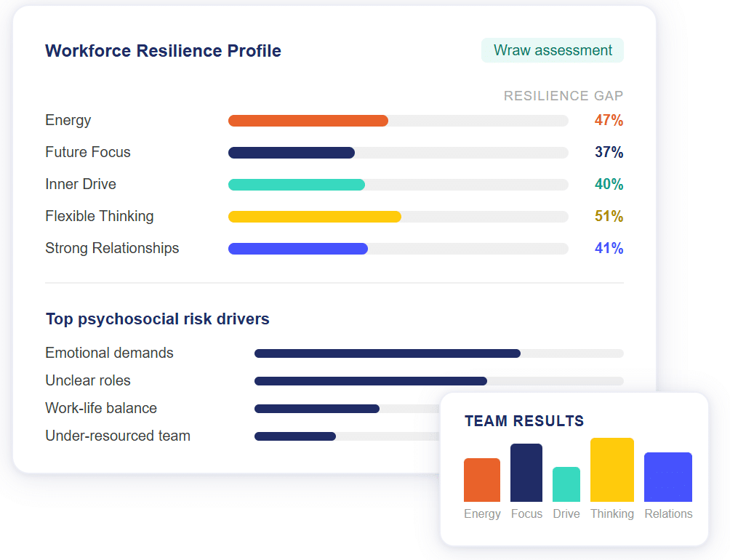Select the Under-resourced team risk bar

point(295,436)
